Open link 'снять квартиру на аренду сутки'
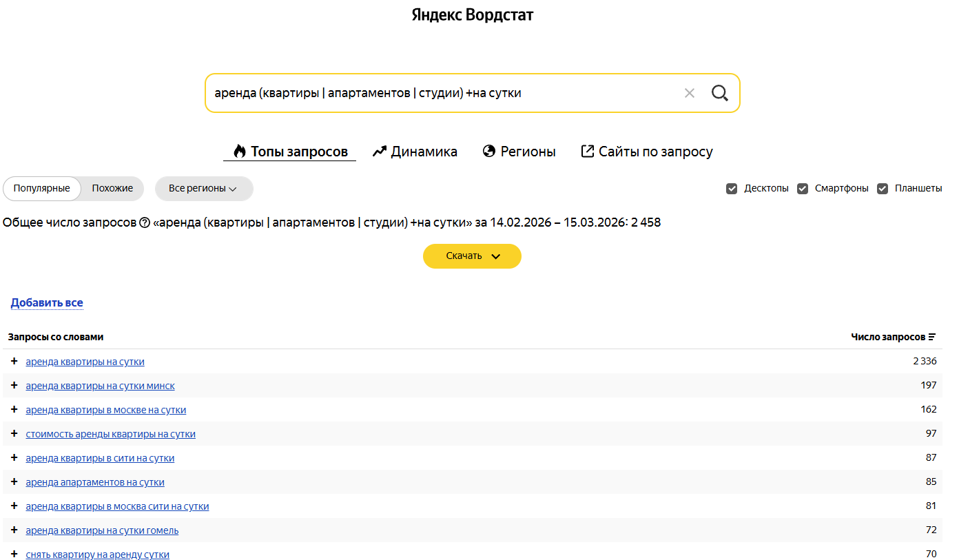This screenshot has width=959, height=560. click(x=98, y=554)
